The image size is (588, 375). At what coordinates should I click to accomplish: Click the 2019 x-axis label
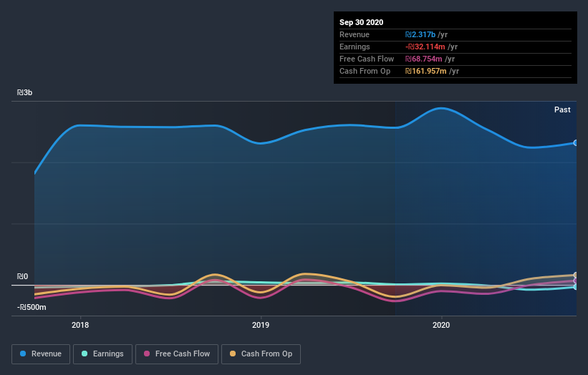pyautogui.click(x=261, y=325)
